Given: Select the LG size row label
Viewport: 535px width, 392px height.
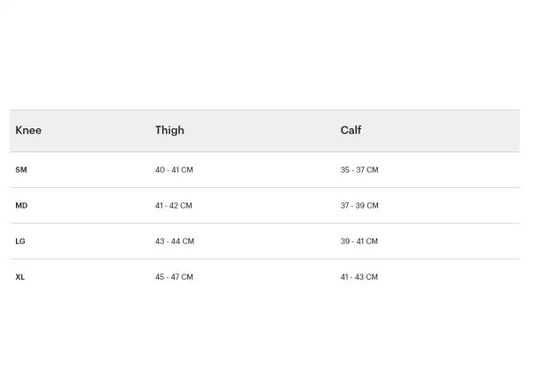Looking at the screenshot, I should coord(21,241).
